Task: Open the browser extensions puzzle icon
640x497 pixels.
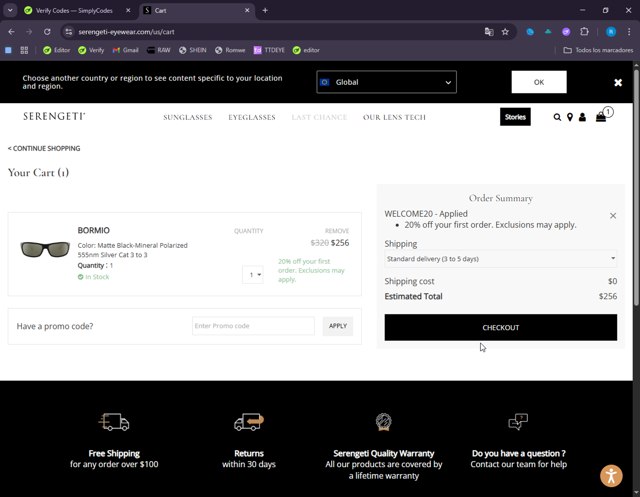Action: click(x=584, y=32)
